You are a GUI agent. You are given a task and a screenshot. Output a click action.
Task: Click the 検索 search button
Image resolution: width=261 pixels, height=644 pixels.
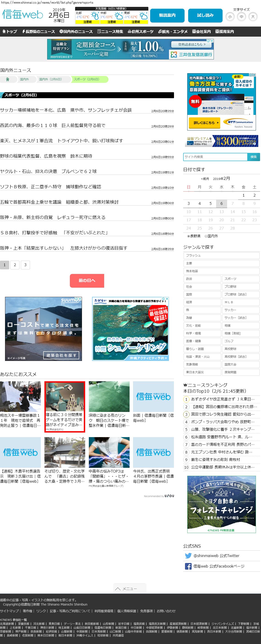253,157
